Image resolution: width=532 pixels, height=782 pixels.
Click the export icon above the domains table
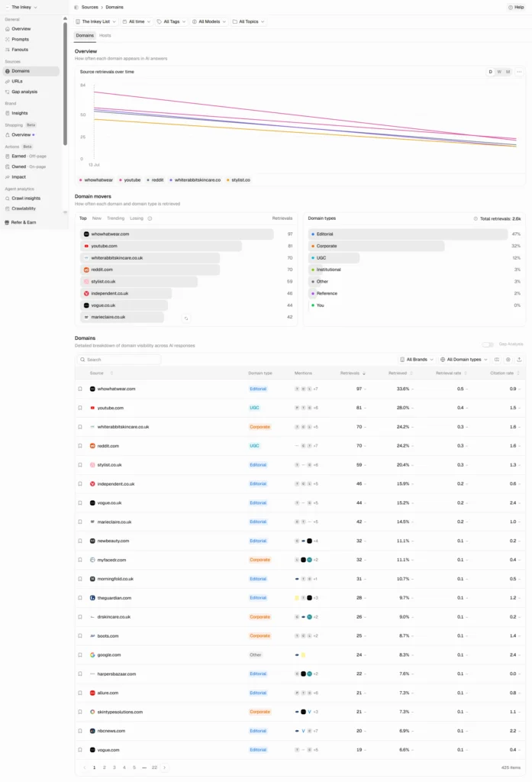(519, 360)
